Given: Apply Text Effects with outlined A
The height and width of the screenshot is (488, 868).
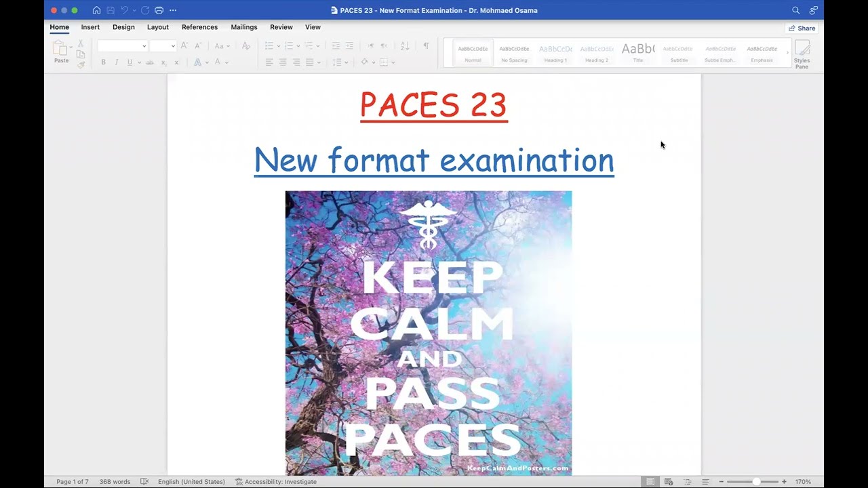Looking at the screenshot, I should tap(197, 62).
